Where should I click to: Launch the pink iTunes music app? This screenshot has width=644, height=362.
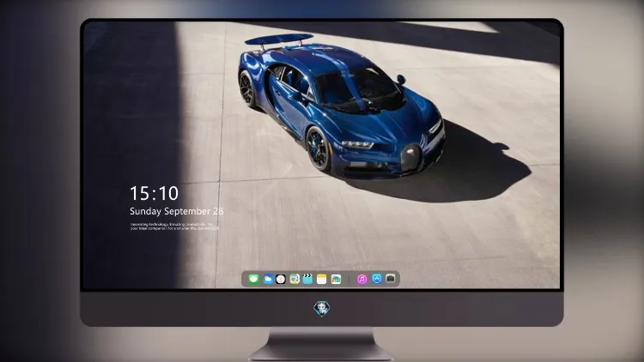click(361, 279)
